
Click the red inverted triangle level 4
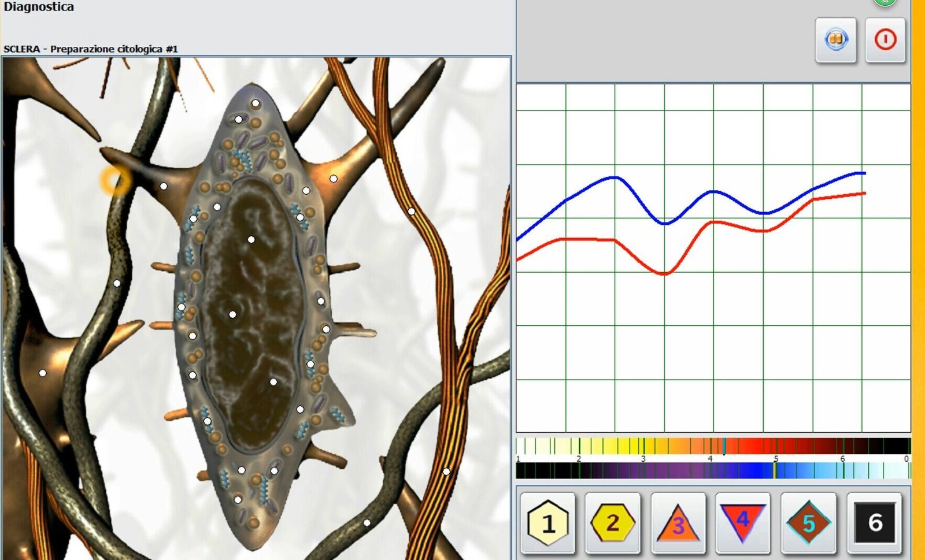[743, 522]
